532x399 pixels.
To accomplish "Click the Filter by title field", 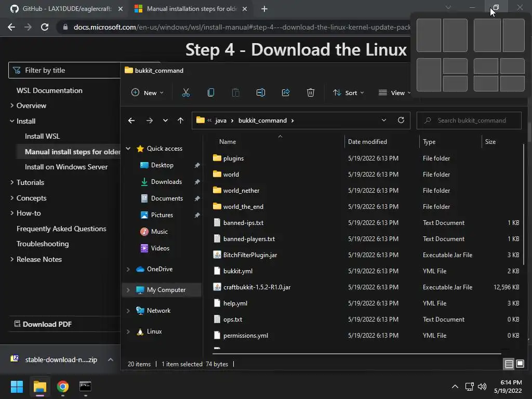I will pos(64,70).
